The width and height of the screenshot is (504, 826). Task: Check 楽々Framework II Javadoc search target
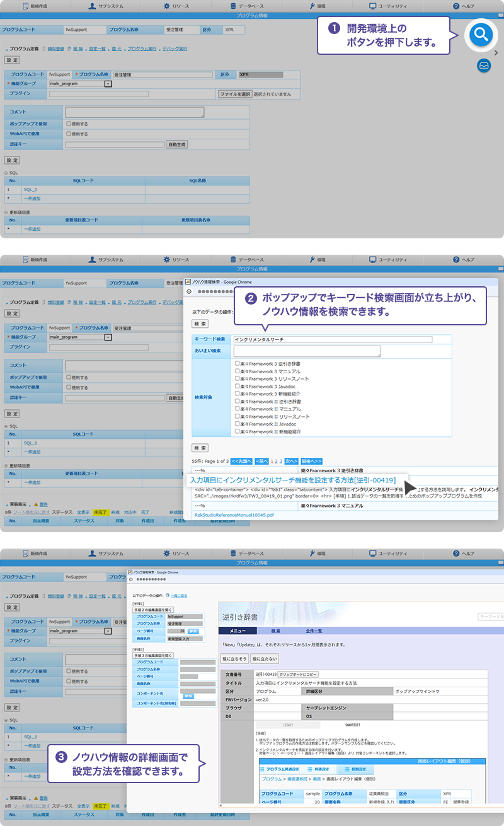point(237,424)
